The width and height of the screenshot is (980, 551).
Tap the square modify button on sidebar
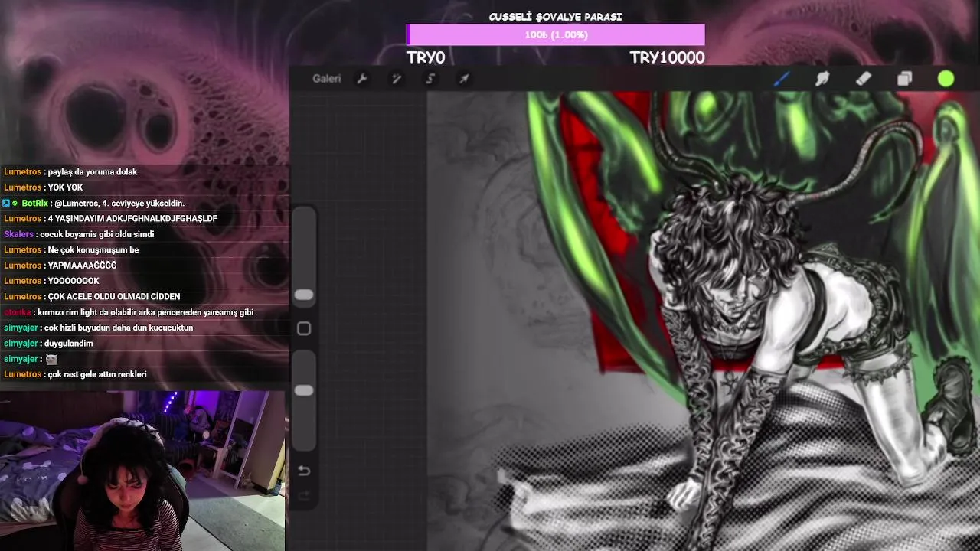pyautogui.click(x=304, y=328)
